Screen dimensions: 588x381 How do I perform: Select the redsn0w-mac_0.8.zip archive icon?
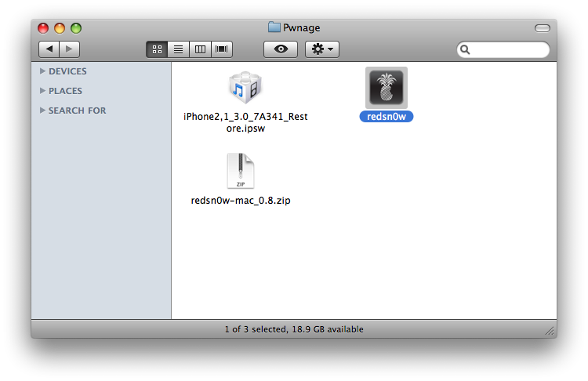pyautogui.click(x=241, y=171)
